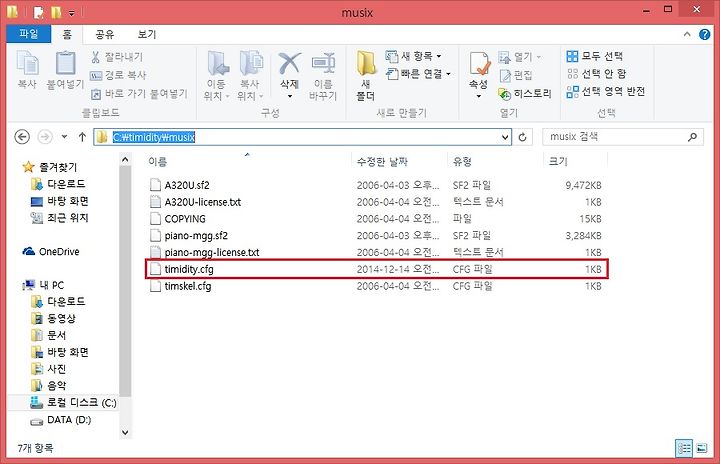720x464 pixels.
Task: Create a New folder (새 폴더)
Action: 366,76
